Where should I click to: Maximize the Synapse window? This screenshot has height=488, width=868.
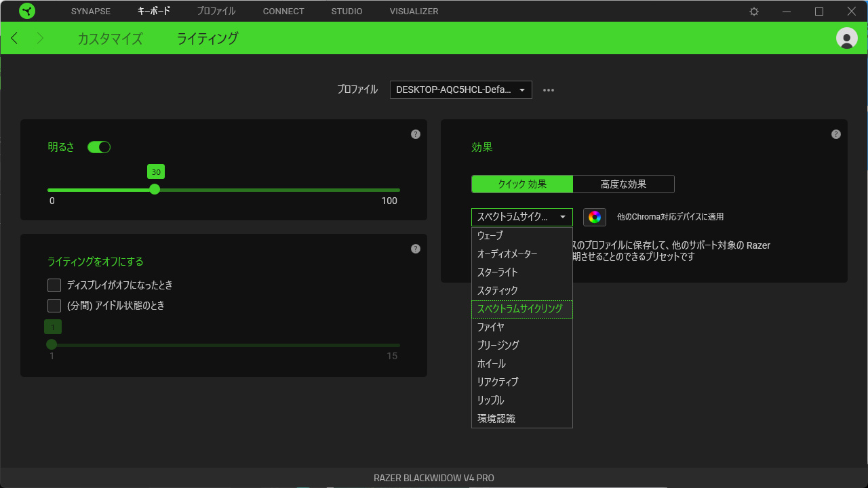click(x=819, y=12)
